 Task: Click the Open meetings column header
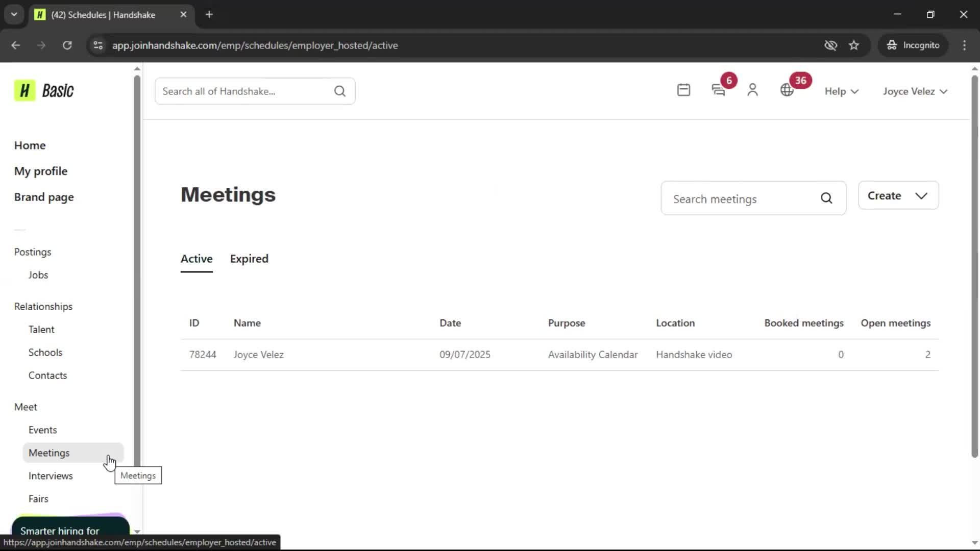[x=896, y=323]
